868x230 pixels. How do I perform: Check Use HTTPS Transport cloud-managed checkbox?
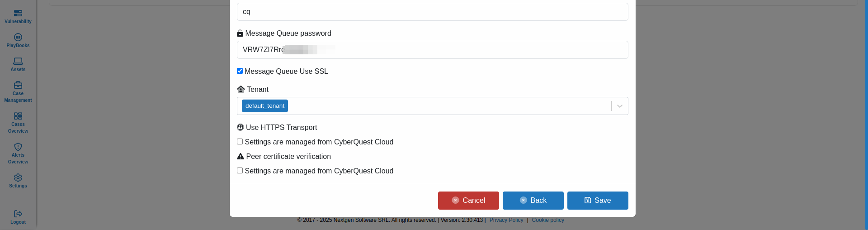tap(240, 142)
